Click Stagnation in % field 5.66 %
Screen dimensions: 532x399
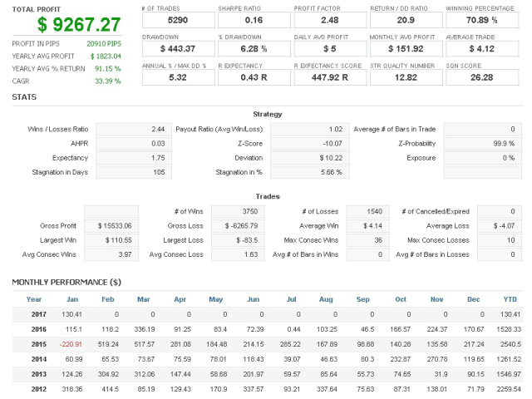pos(310,172)
